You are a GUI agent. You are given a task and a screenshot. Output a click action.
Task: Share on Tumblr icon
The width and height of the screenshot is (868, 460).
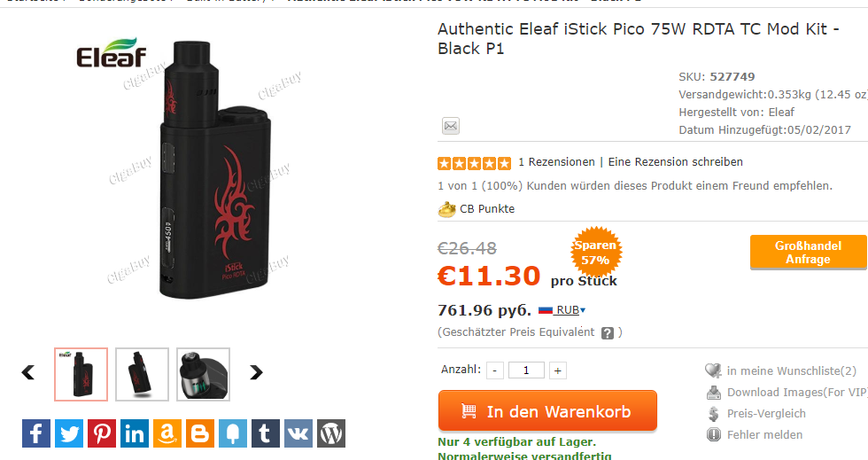click(x=266, y=433)
